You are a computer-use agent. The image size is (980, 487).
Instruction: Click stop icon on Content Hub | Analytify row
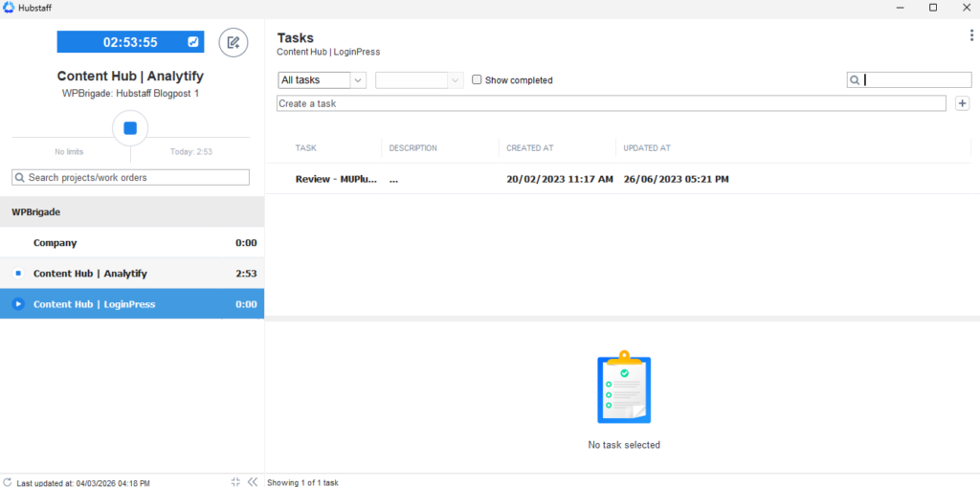[x=18, y=274]
